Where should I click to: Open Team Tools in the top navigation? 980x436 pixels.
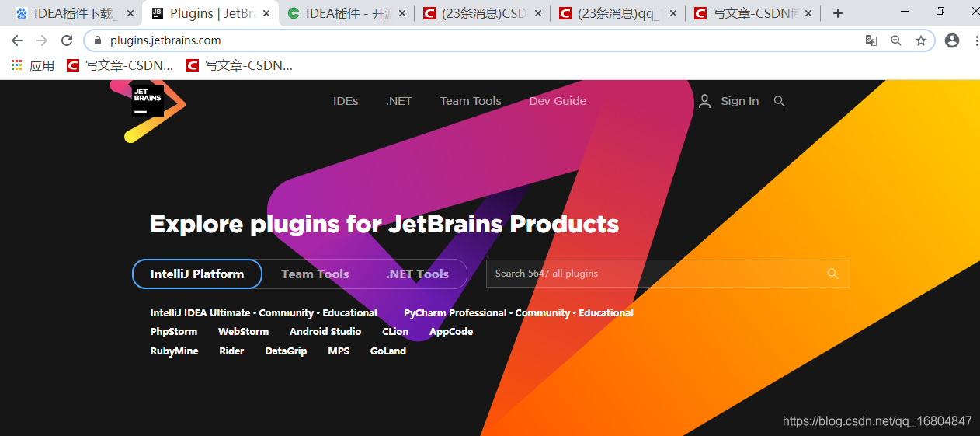pyautogui.click(x=471, y=101)
